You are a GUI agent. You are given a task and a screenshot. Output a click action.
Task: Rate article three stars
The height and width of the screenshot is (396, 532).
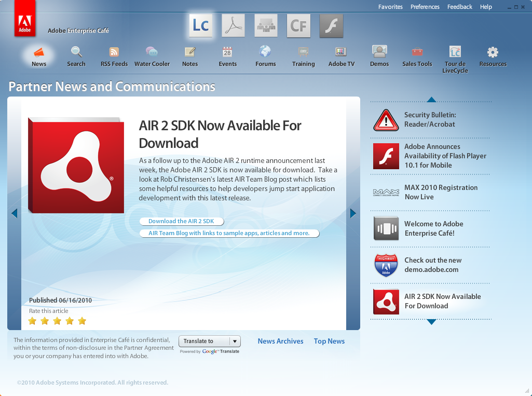click(x=57, y=321)
